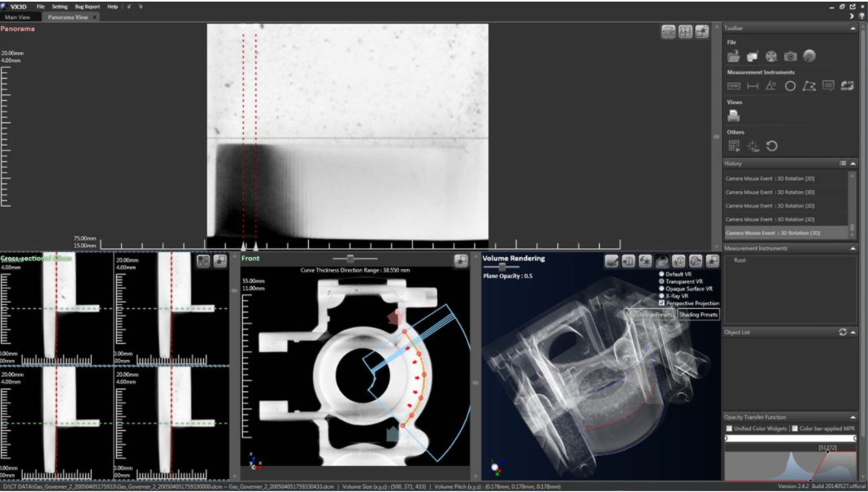Refresh the Object List with sync icon
This screenshot has width=868, height=492.
[843, 332]
